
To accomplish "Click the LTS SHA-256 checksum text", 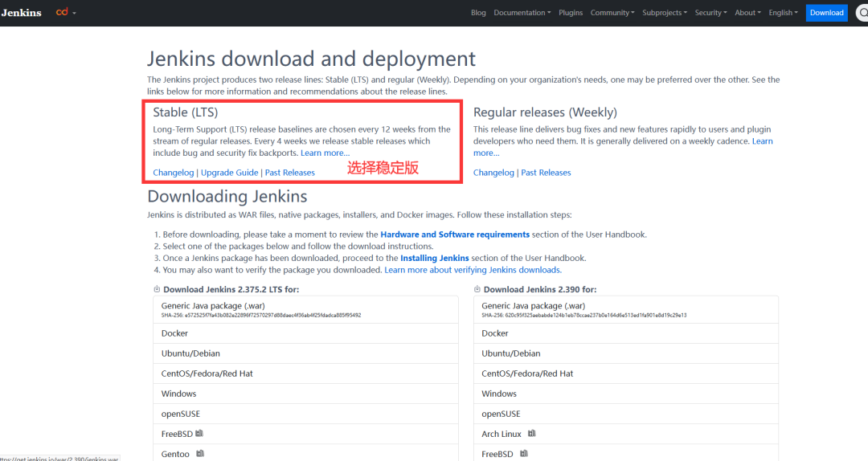I will (x=261, y=316).
